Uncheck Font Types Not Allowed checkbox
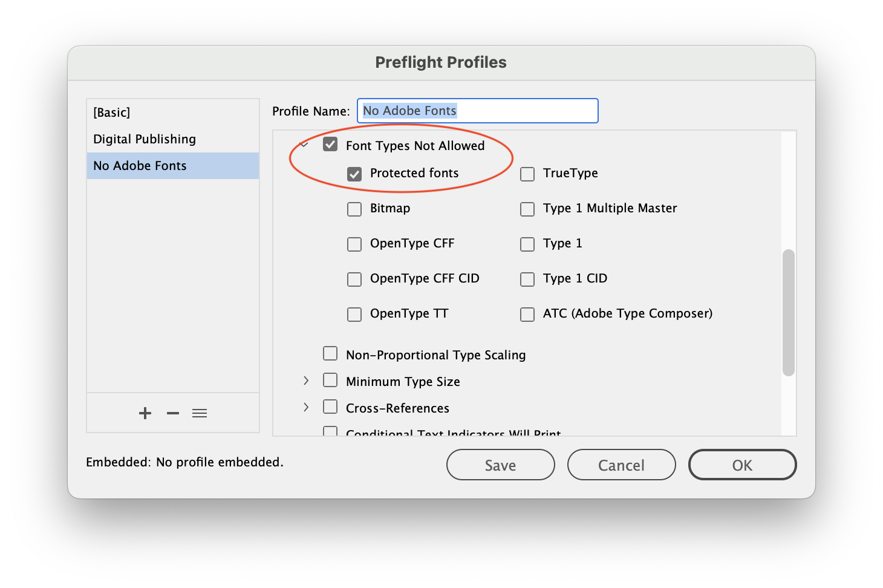This screenshot has width=883, height=588. (x=330, y=145)
